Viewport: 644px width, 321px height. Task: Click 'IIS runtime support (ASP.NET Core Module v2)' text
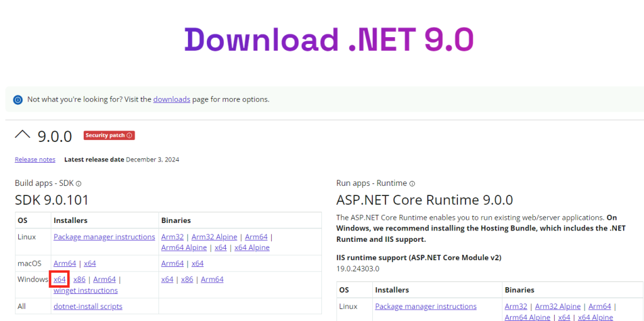tap(419, 258)
